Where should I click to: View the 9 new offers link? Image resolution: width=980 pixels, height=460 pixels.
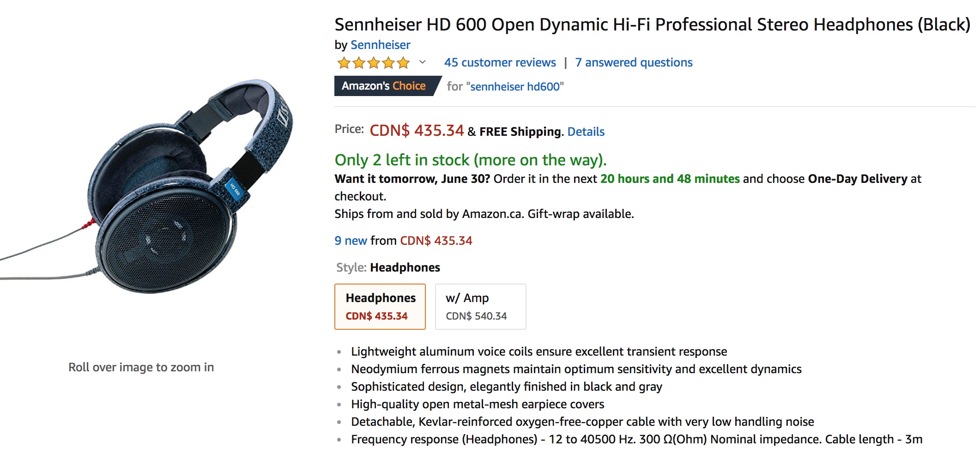click(351, 241)
